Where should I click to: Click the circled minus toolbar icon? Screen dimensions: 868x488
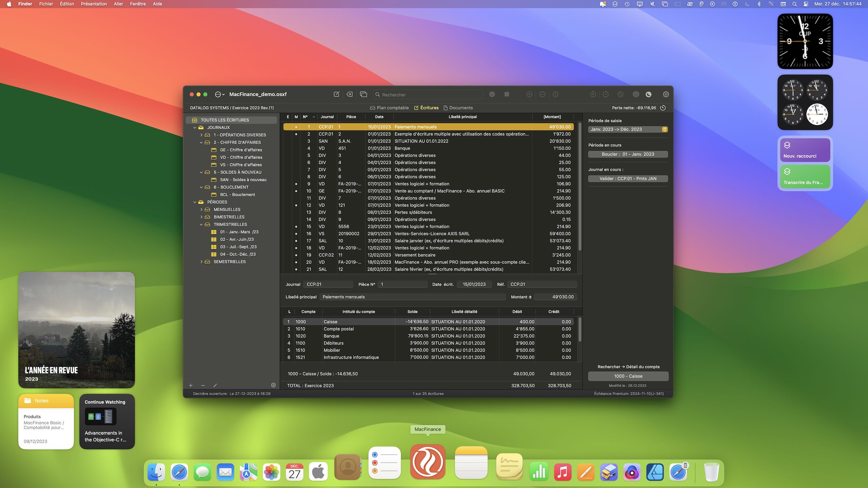click(x=542, y=94)
